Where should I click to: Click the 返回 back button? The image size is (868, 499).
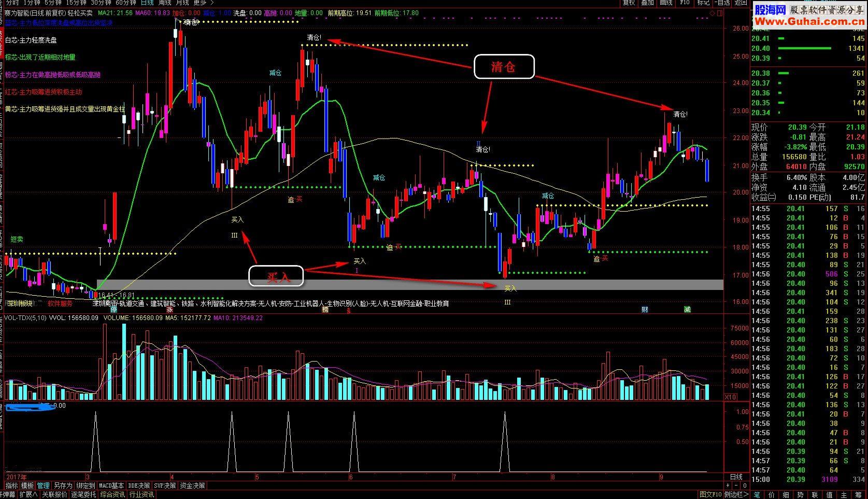741,3
